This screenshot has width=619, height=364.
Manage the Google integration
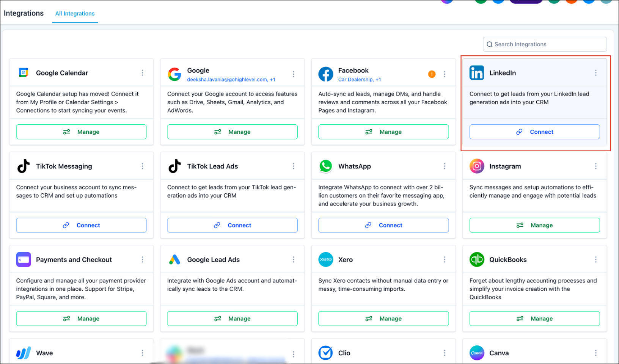(x=232, y=132)
